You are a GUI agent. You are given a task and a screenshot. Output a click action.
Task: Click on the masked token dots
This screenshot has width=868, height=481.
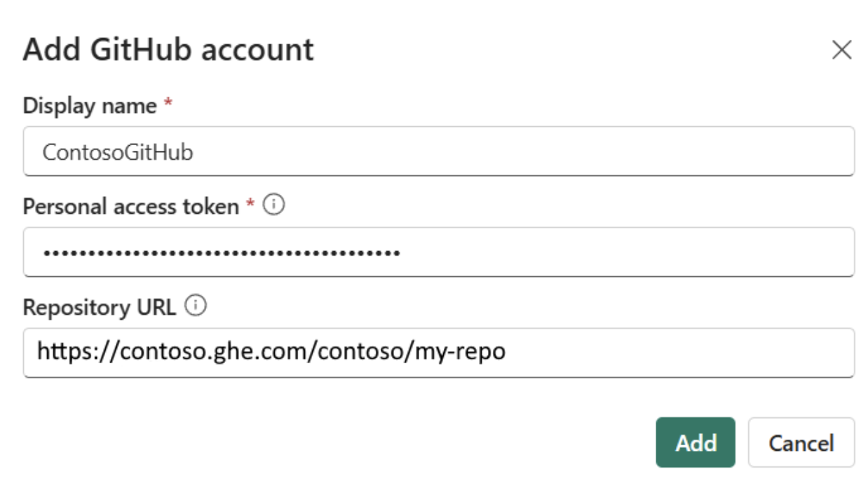click(221, 252)
